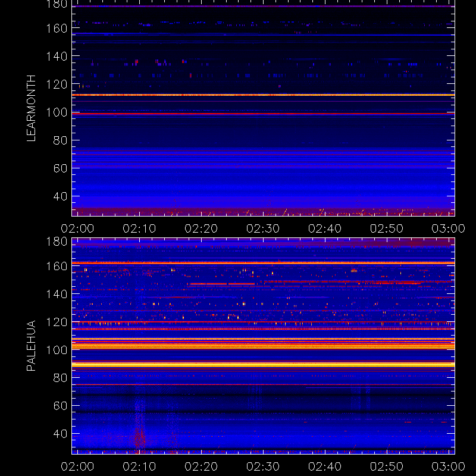The height and width of the screenshot is (476, 476).
Task: Click the 02:30 time label under the Learmonth plot
Action: (x=263, y=228)
